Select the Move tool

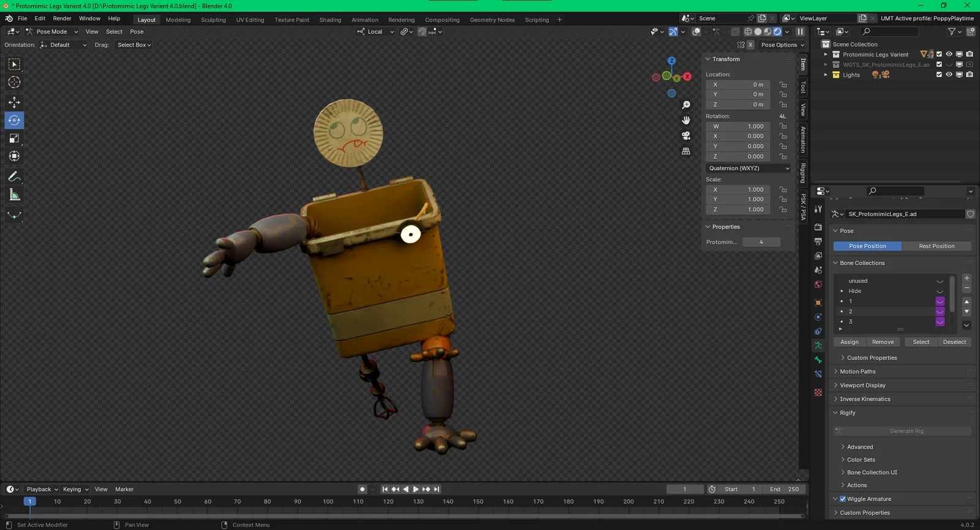[x=14, y=102]
